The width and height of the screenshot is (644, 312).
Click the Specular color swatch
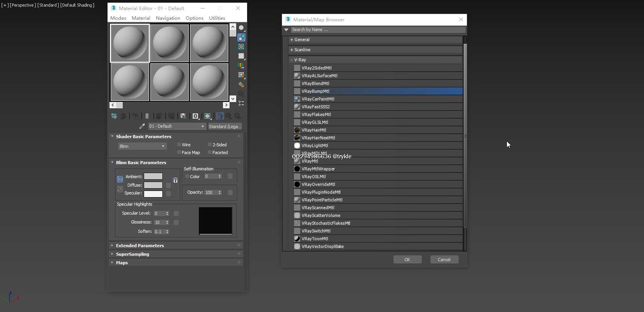[x=153, y=194]
